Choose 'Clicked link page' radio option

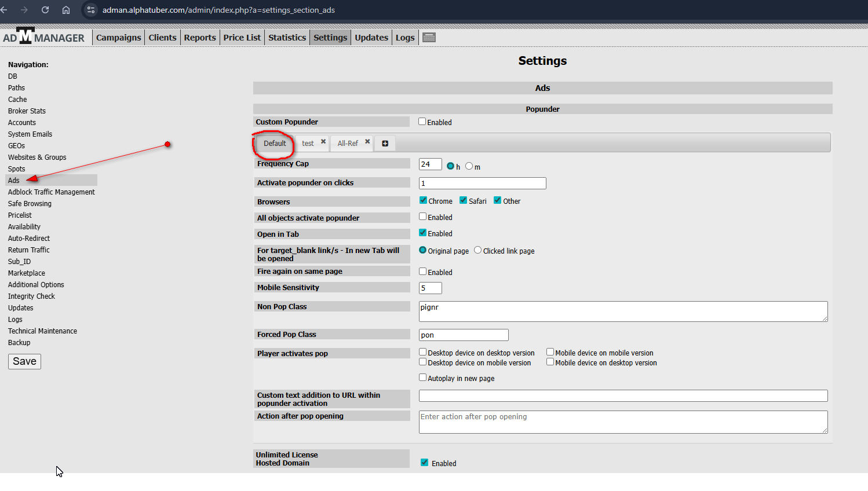477,250
